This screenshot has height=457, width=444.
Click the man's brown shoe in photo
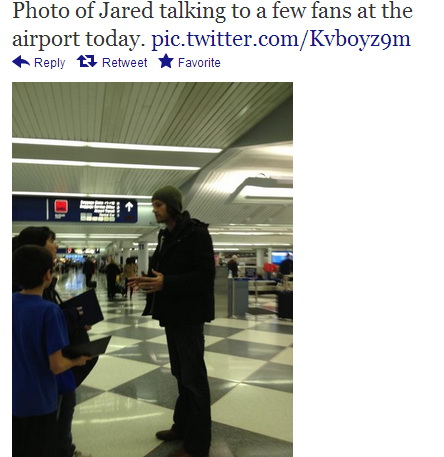point(169,435)
